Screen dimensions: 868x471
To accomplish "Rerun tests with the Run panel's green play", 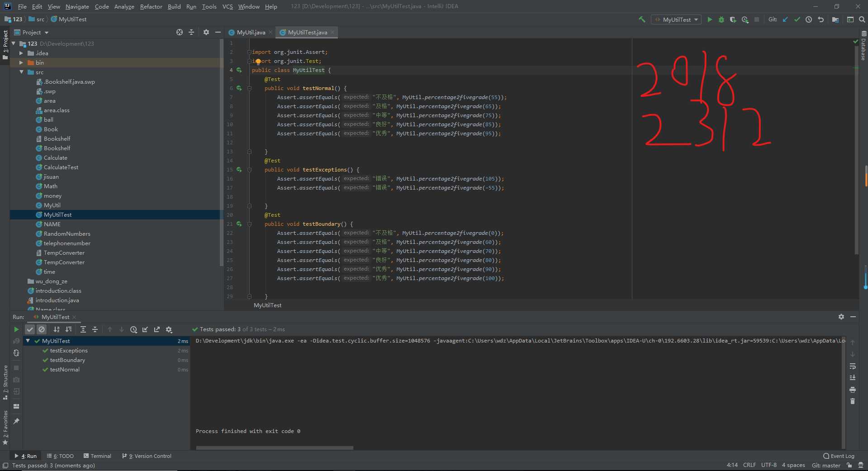I will pyautogui.click(x=16, y=329).
